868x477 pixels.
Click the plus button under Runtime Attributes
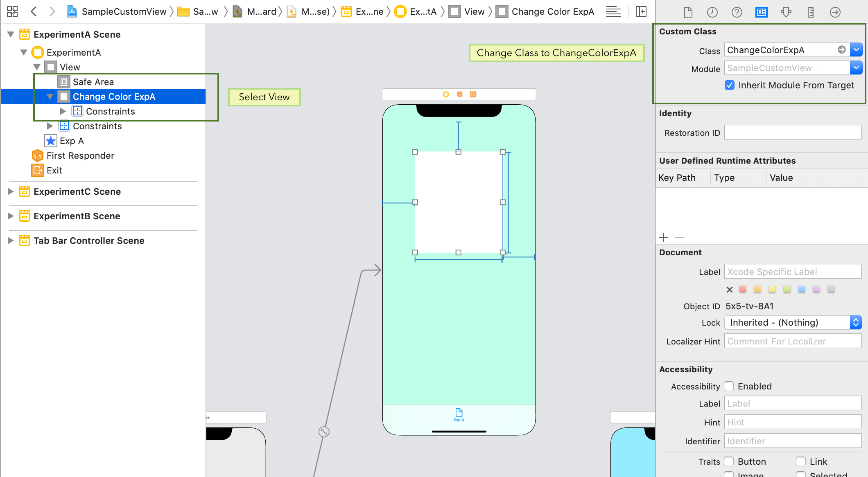pyautogui.click(x=663, y=237)
